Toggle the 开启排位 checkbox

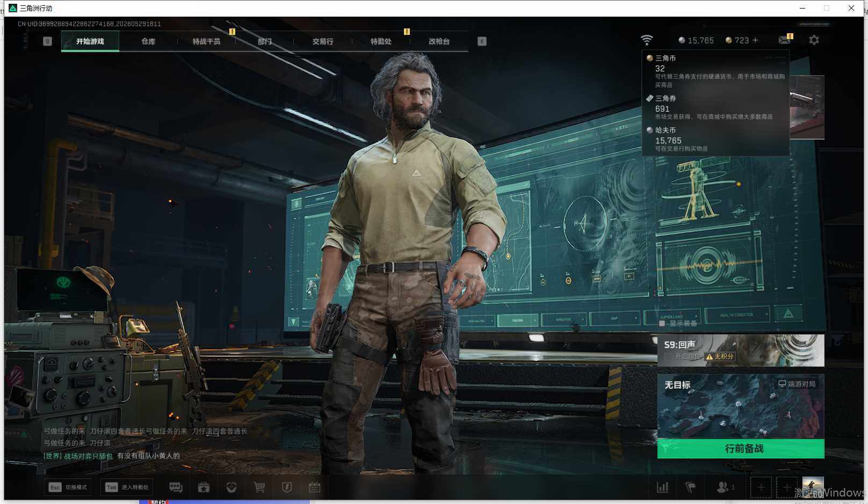tap(668, 356)
